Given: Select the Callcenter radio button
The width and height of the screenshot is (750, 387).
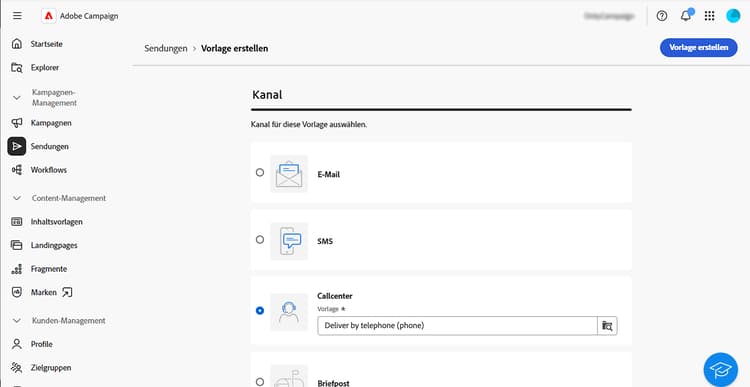Looking at the screenshot, I should (260, 310).
